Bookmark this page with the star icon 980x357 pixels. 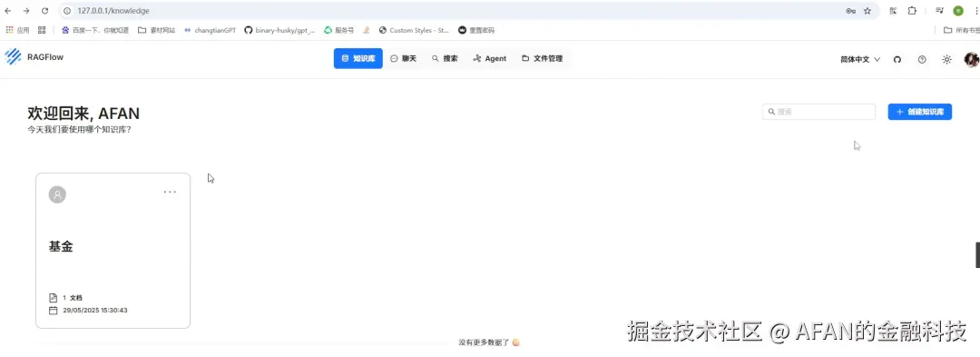pyautogui.click(x=867, y=11)
